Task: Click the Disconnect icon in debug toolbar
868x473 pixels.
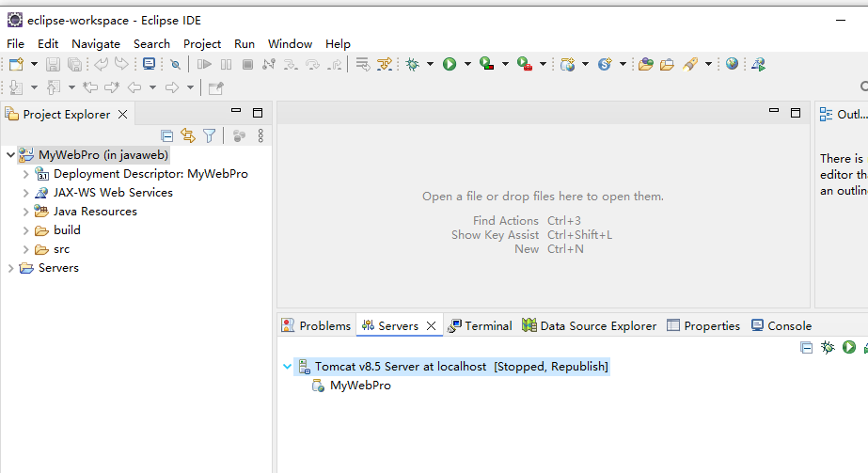Action: coord(269,64)
